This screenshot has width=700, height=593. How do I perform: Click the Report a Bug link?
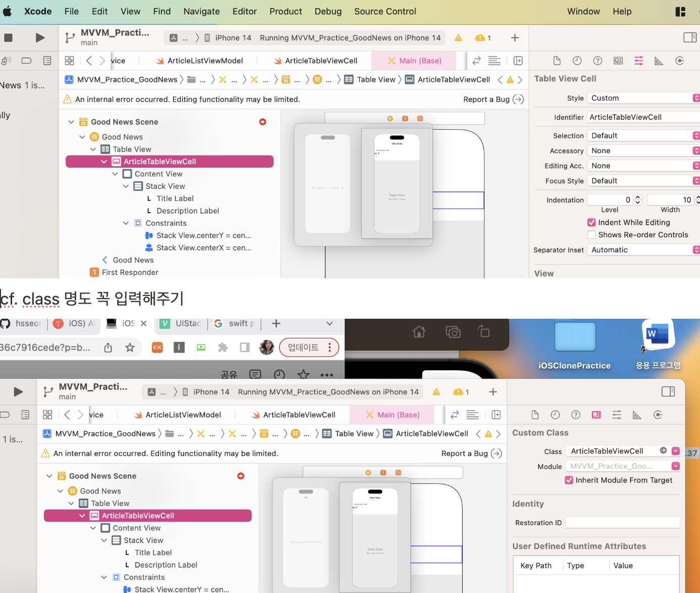(x=486, y=99)
